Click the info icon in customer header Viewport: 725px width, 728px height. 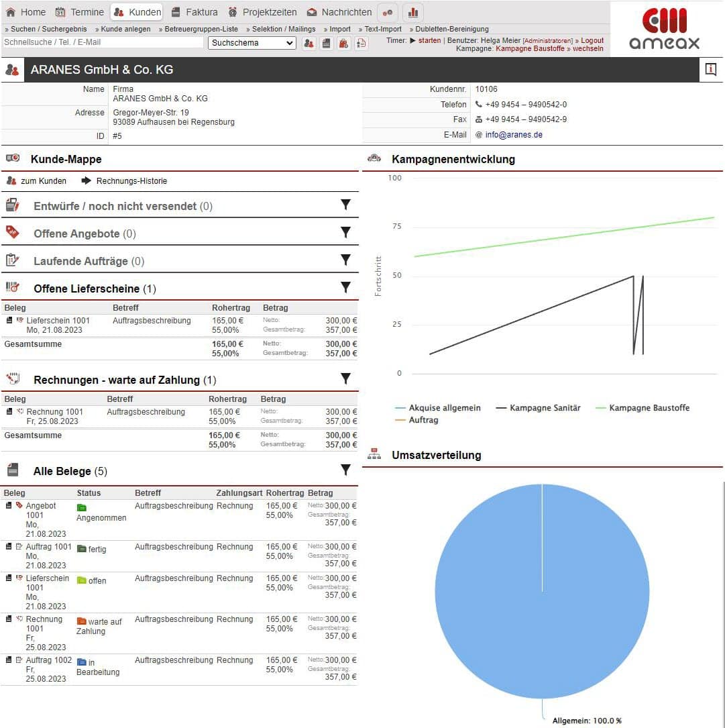click(x=711, y=69)
